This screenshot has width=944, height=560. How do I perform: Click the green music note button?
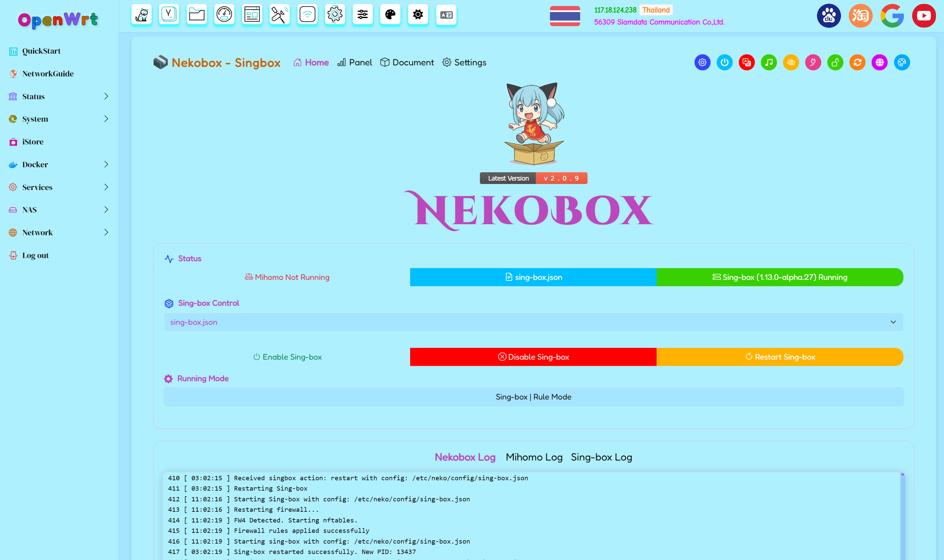769,62
